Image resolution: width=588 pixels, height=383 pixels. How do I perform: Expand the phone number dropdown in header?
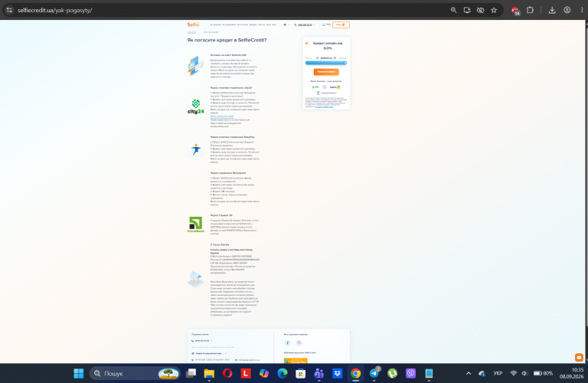(x=314, y=25)
